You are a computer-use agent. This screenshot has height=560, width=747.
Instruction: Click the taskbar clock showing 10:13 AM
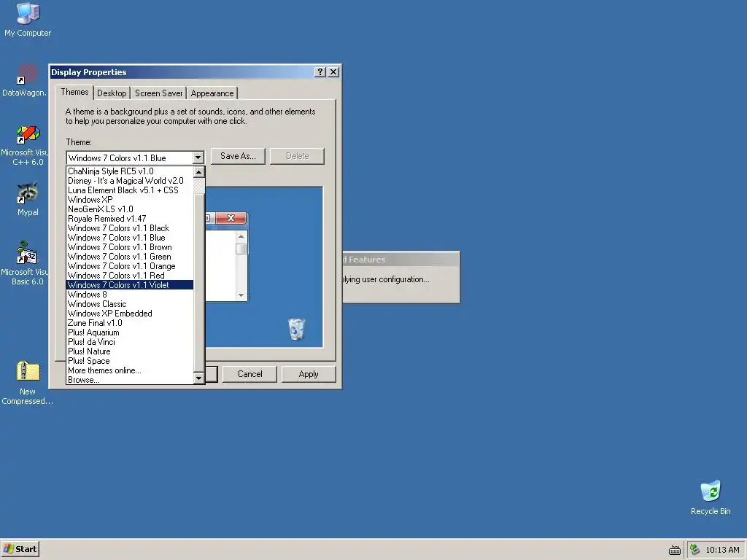[722, 550]
